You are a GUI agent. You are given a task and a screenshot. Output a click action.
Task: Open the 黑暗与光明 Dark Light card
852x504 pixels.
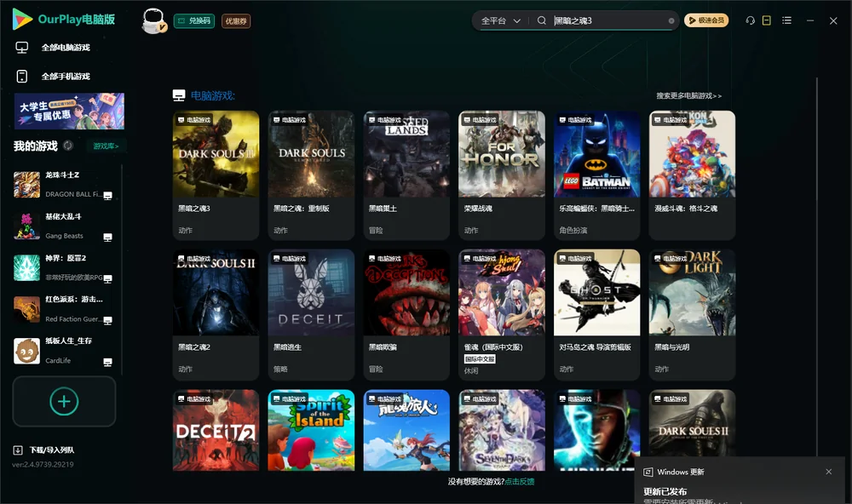click(692, 314)
